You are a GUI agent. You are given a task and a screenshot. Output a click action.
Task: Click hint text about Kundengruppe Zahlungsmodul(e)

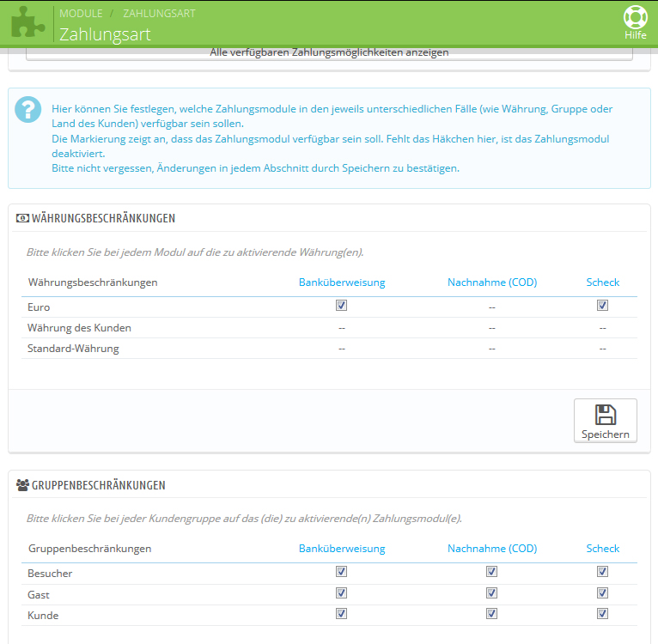244,519
